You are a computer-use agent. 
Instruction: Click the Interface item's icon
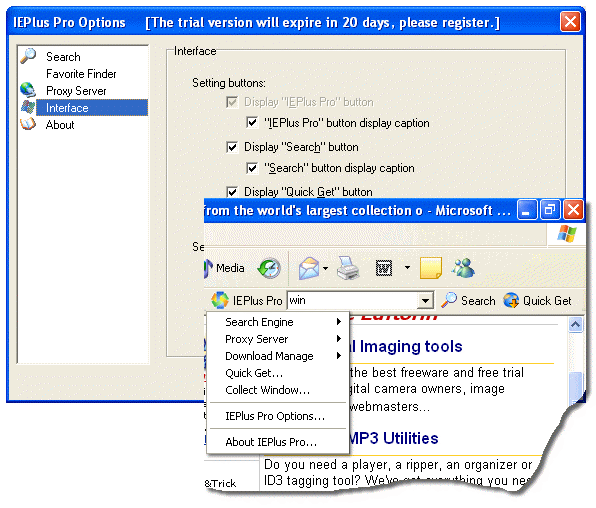(28, 107)
